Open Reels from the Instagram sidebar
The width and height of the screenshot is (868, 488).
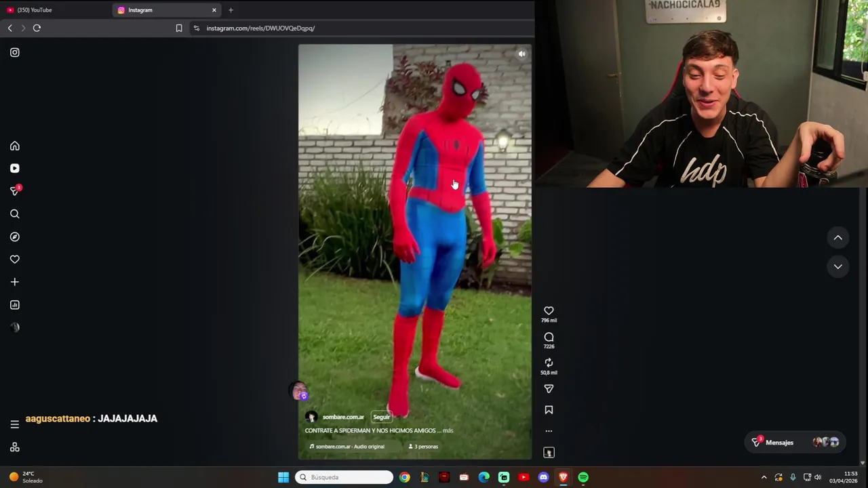[15, 168]
